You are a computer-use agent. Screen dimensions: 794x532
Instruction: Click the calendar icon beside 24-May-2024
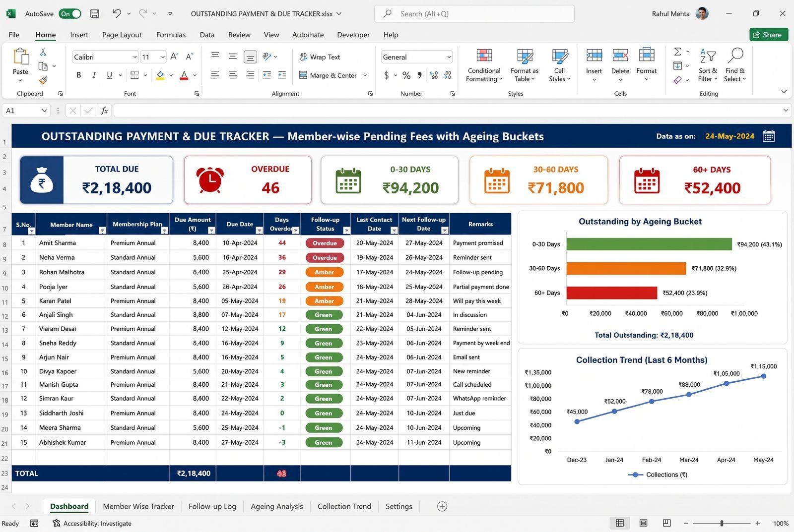(x=769, y=136)
